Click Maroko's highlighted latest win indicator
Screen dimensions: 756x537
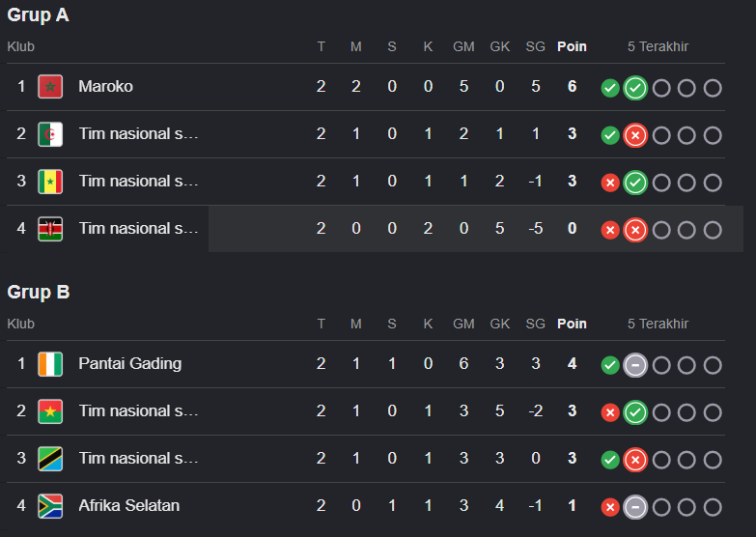(x=635, y=88)
